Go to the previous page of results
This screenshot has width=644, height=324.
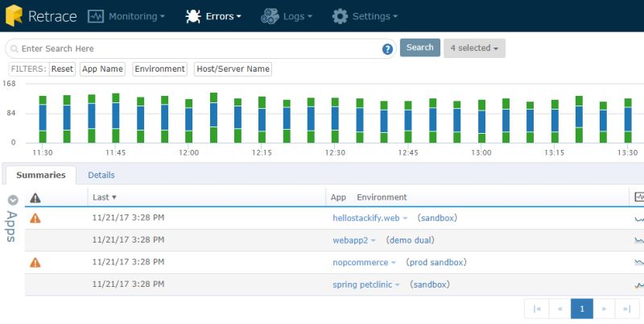[x=559, y=309]
